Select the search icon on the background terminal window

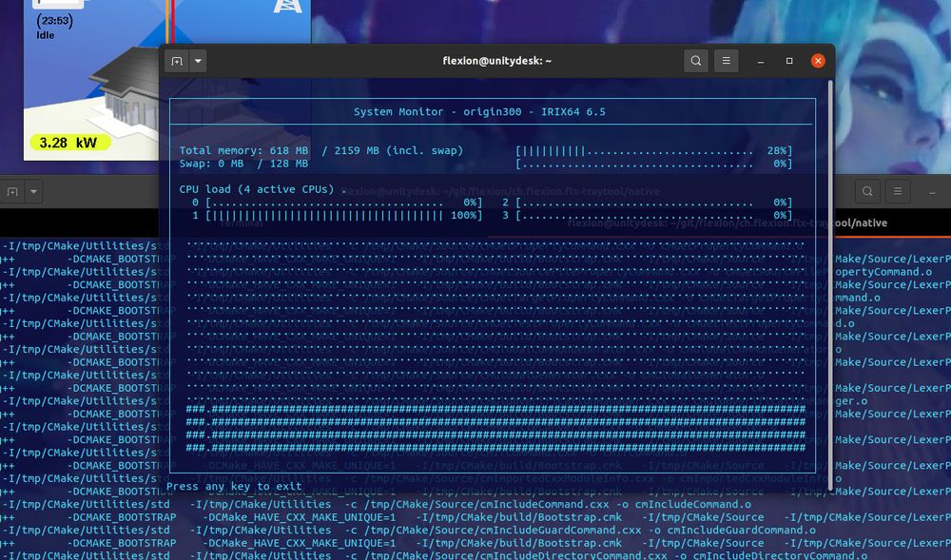coord(867,191)
